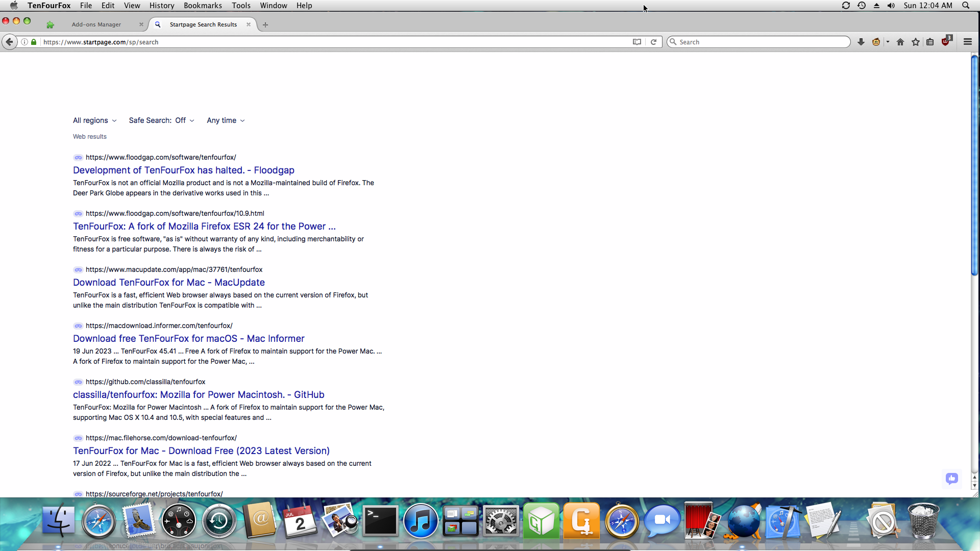This screenshot has width=980, height=551.
Task: Click the vertical scrollbar thumb
Action: click(x=974, y=165)
